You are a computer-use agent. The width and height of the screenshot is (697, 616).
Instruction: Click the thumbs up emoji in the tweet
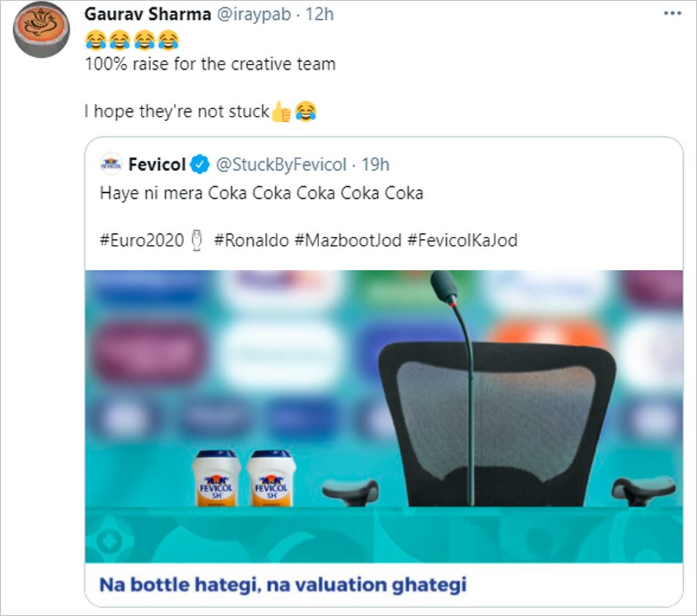(x=280, y=111)
